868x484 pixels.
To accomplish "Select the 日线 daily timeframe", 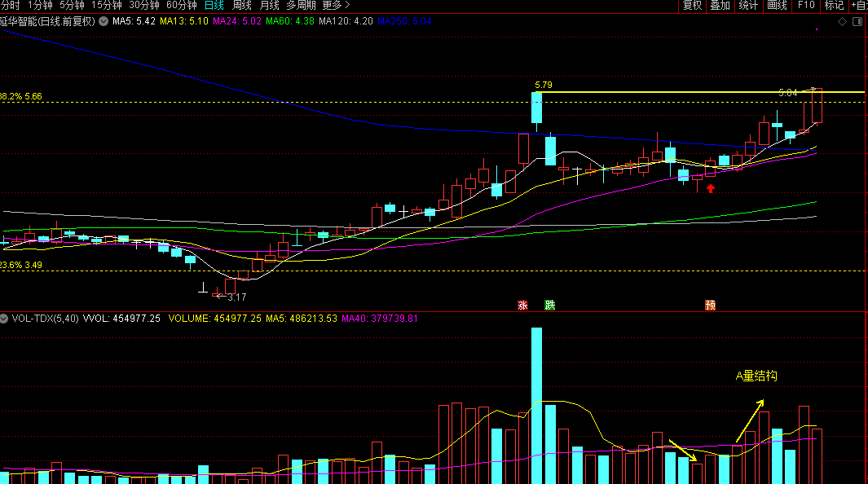I will (x=214, y=5).
